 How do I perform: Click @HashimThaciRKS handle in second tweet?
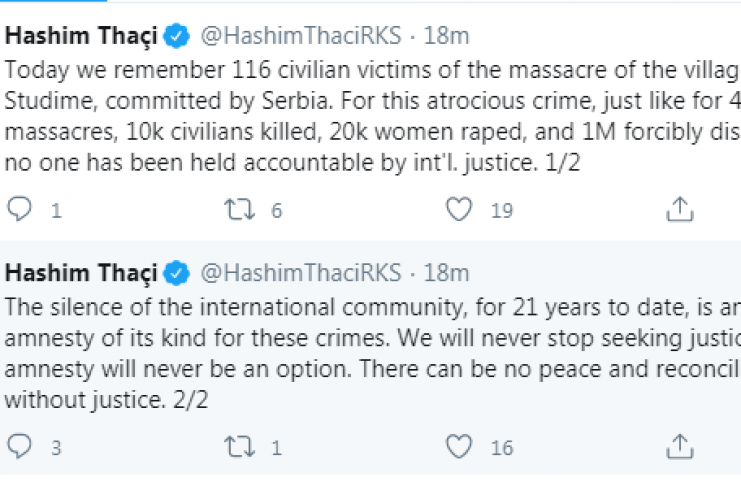pos(301,273)
